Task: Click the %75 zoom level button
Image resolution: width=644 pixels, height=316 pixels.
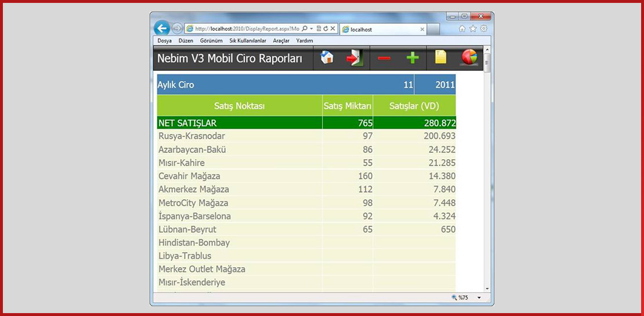Action: tap(460, 297)
